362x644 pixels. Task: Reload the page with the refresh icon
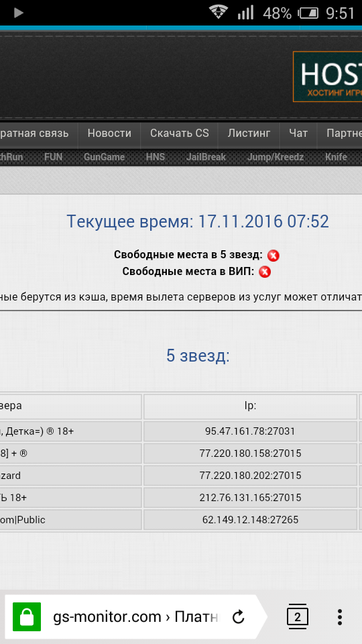pyautogui.click(x=238, y=617)
